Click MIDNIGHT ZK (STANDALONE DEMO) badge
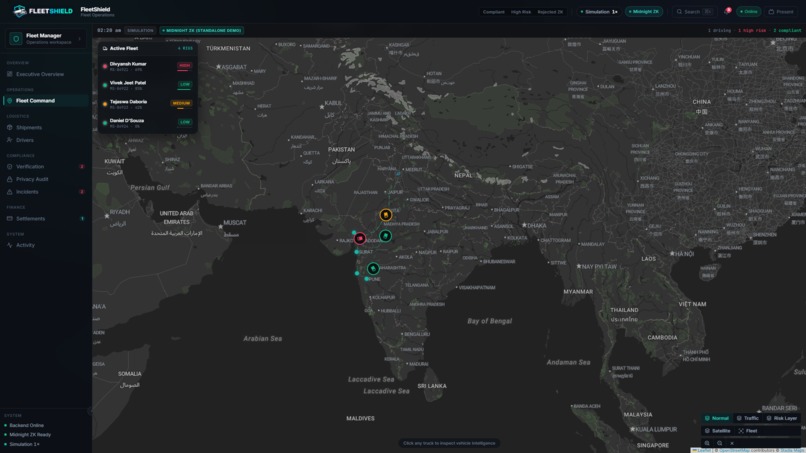 pos(202,30)
